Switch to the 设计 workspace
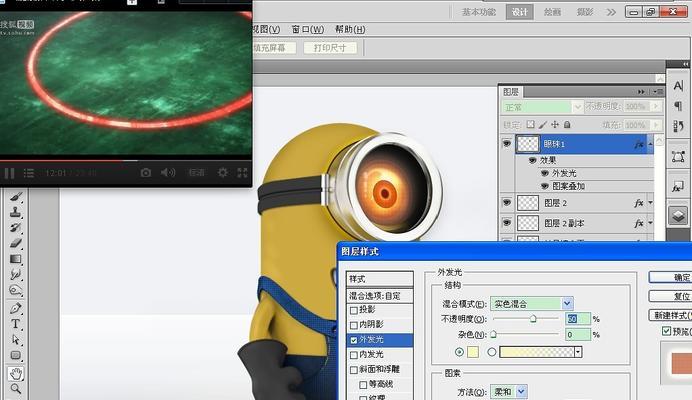The image size is (692, 400). click(519, 12)
